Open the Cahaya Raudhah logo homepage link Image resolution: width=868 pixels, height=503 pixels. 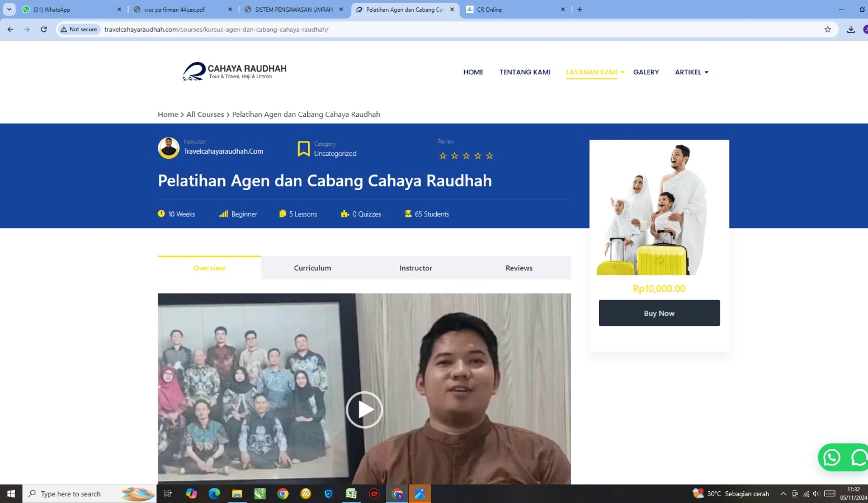pyautogui.click(x=234, y=72)
